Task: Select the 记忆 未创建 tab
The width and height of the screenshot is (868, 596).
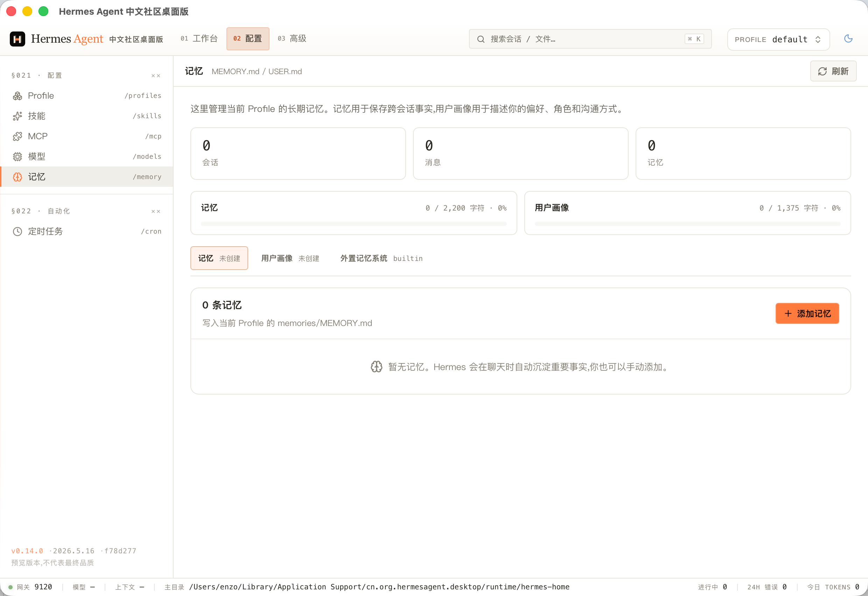Action: [x=219, y=258]
